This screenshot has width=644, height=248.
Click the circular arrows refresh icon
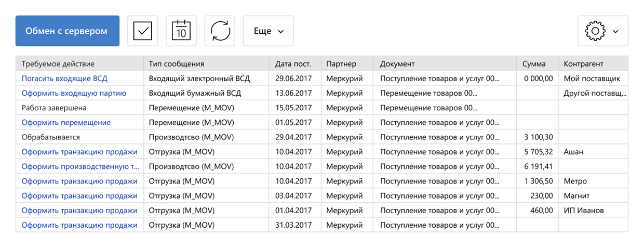coord(220,31)
